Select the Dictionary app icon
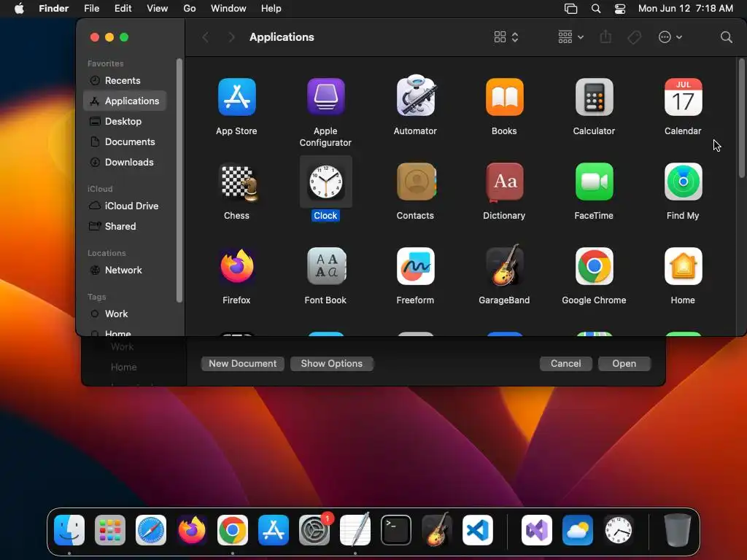The image size is (747, 560). point(505,182)
